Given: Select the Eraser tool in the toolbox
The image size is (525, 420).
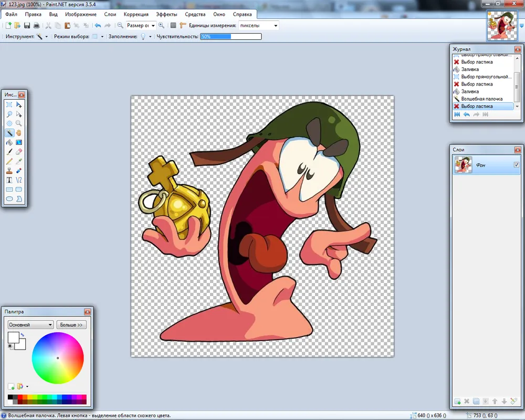Looking at the screenshot, I should [19, 152].
